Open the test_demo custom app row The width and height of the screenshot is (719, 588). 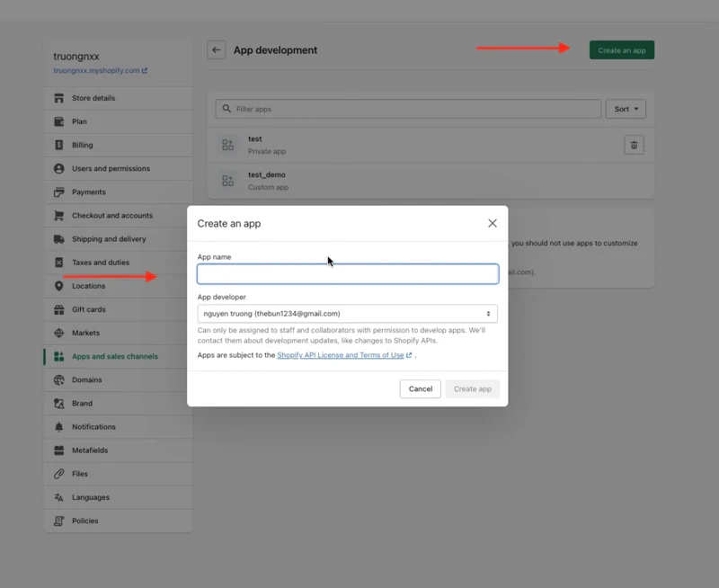point(431,181)
